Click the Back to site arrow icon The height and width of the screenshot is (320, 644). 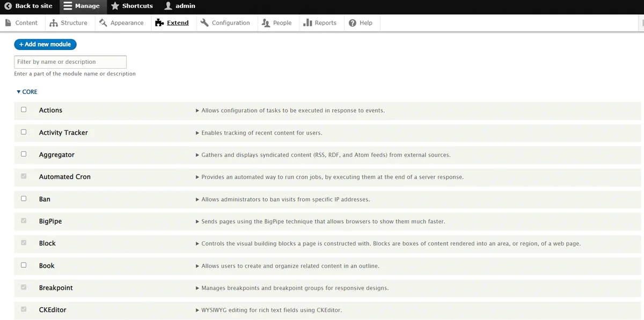point(8,6)
